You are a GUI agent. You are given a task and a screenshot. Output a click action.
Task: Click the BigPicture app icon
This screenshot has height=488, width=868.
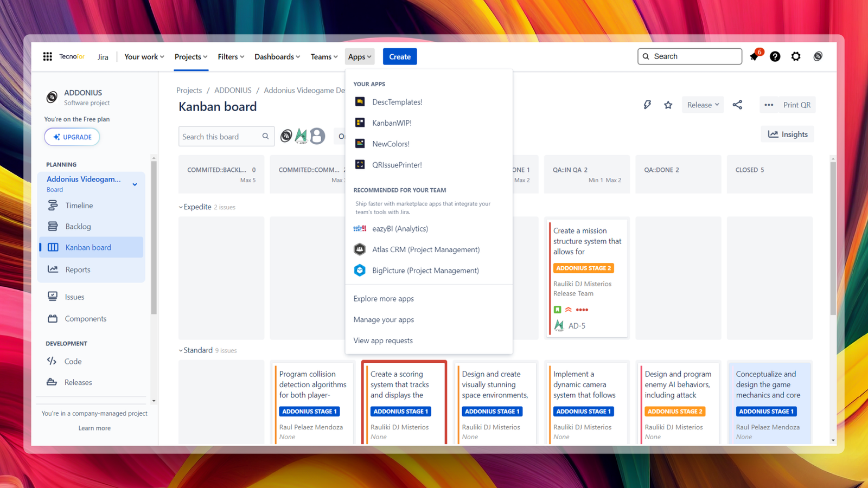360,271
